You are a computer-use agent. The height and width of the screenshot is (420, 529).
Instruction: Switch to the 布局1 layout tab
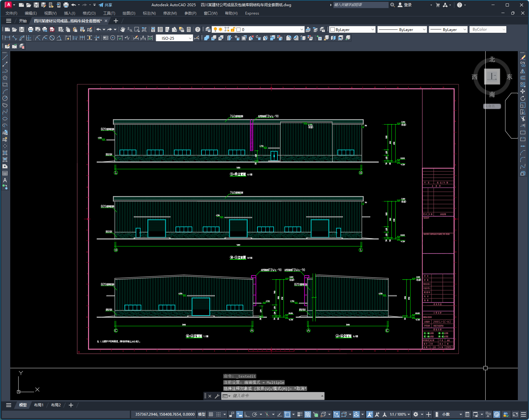[x=39, y=405]
